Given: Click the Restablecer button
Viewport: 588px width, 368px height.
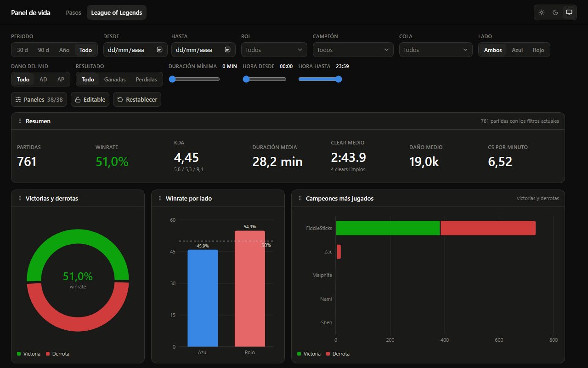Looking at the screenshot, I should point(137,99).
